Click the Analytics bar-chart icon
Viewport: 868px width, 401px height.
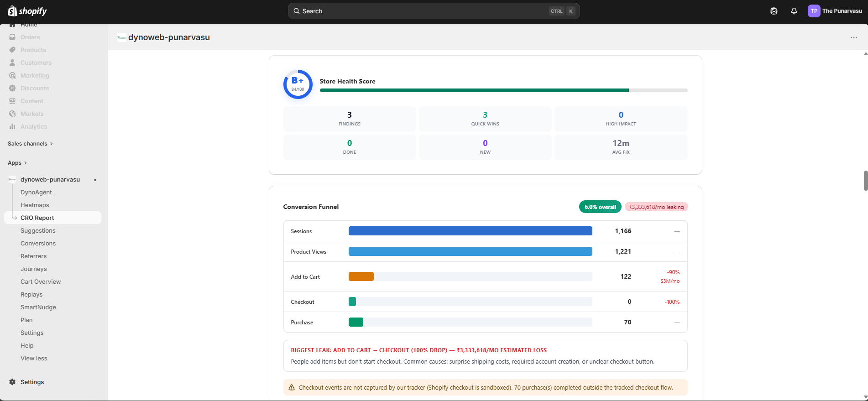(x=12, y=126)
